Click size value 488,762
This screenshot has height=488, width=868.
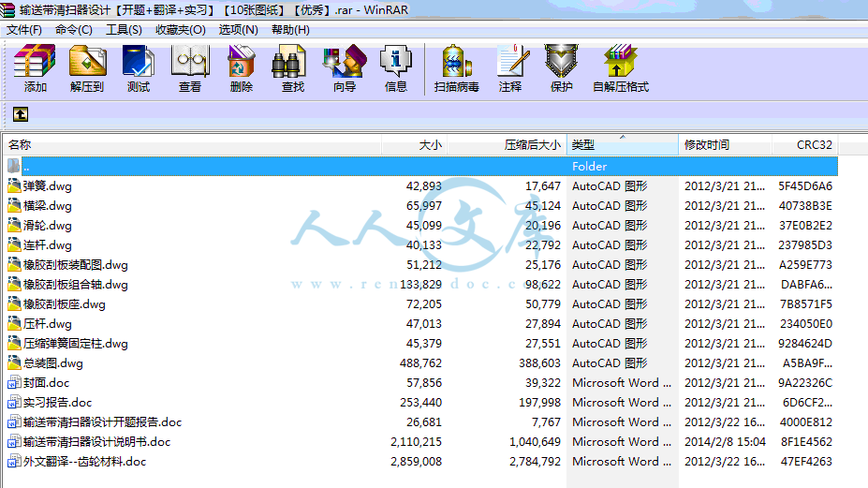point(420,363)
